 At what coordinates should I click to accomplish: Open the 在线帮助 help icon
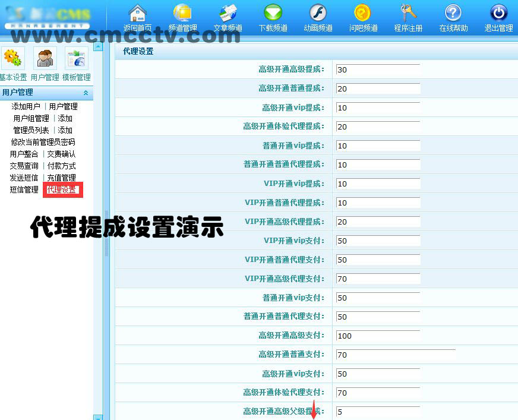tap(453, 13)
